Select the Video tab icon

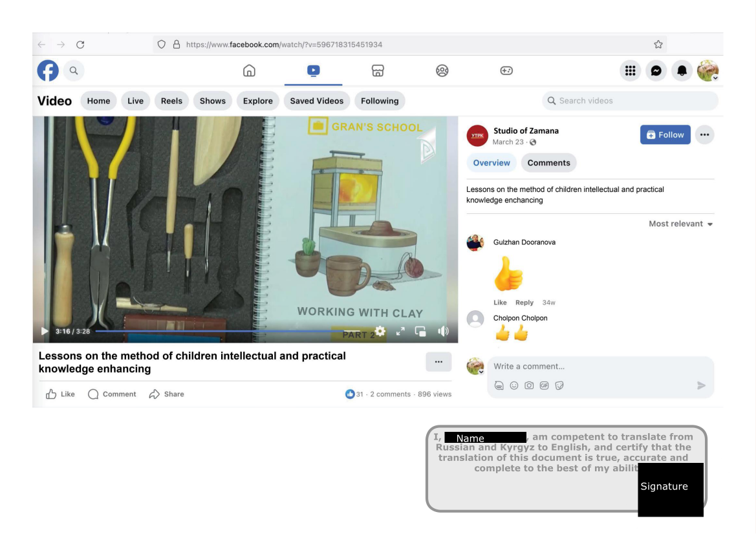tap(314, 71)
